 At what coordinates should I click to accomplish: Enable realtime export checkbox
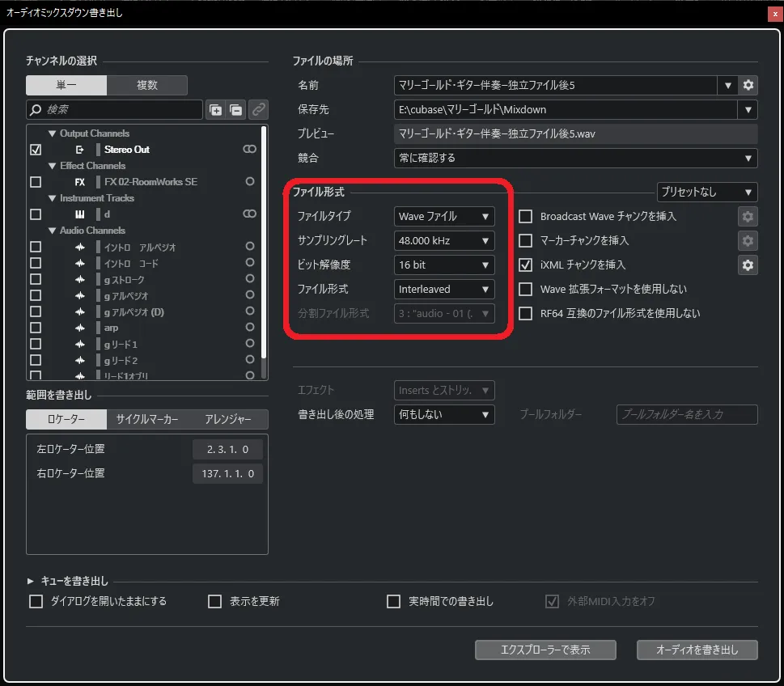tap(393, 601)
